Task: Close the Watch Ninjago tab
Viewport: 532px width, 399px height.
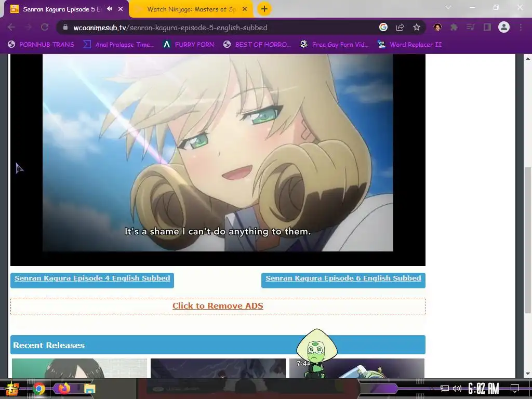Action: pyautogui.click(x=245, y=9)
